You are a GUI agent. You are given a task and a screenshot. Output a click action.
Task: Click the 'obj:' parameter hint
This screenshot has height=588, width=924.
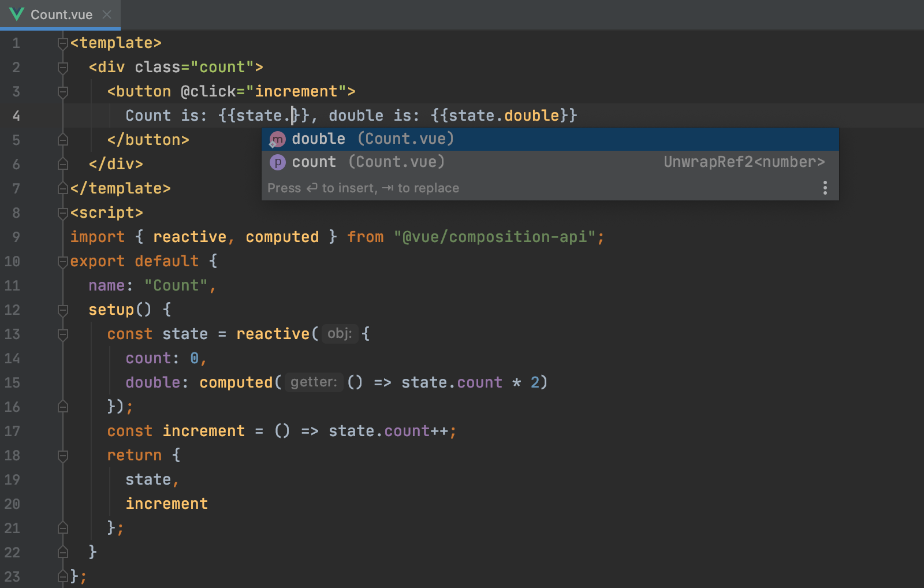tap(340, 334)
